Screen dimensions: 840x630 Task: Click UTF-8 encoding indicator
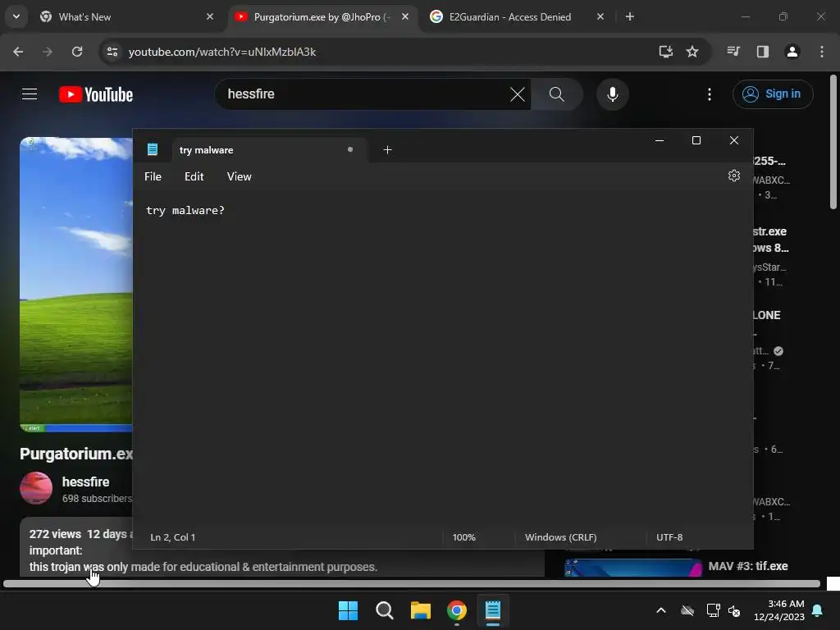click(669, 537)
